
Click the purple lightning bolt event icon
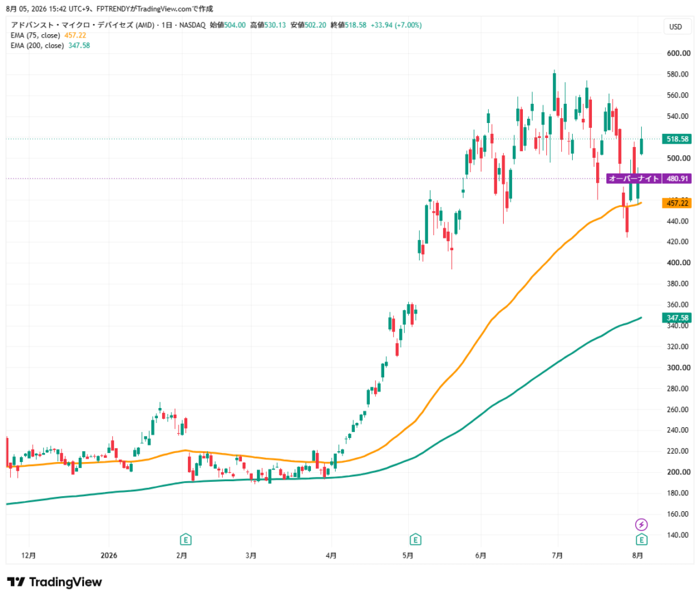[641, 524]
